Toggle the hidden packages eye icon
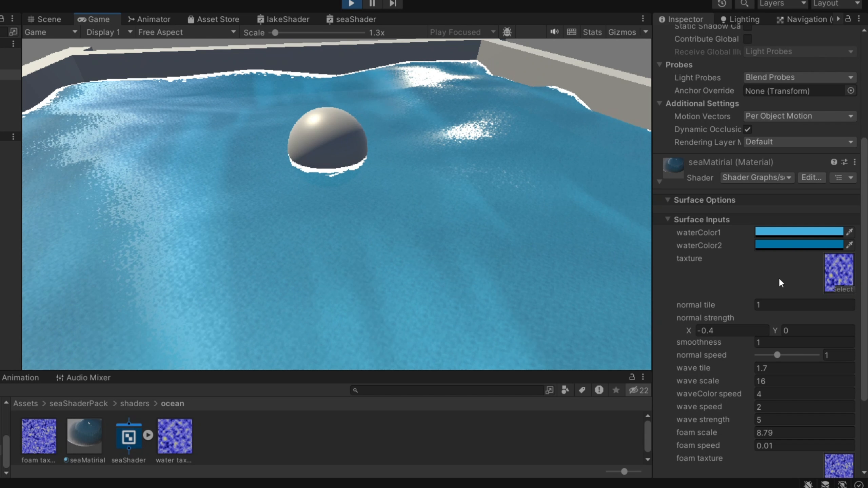The width and height of the screenshot is (868, 488). 638,390
